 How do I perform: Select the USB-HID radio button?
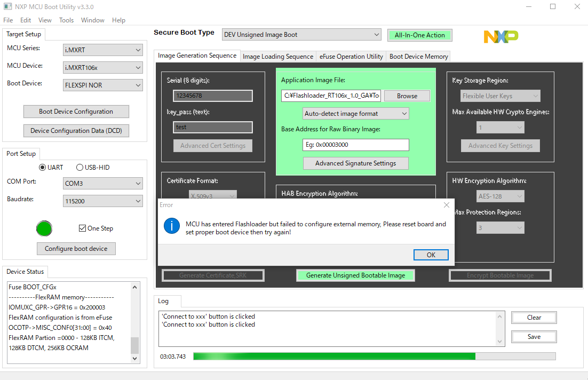79,167
